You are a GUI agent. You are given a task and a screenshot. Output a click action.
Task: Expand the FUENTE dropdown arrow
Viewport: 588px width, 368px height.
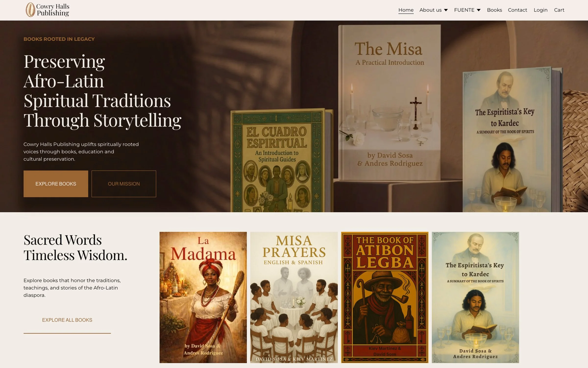(478, 10)
